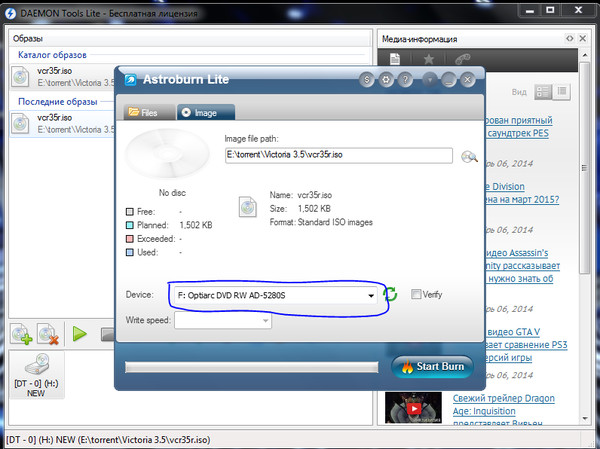Click the Каталог образов section header
Viewport: 600px width, 449px height.
pos(52,55)
